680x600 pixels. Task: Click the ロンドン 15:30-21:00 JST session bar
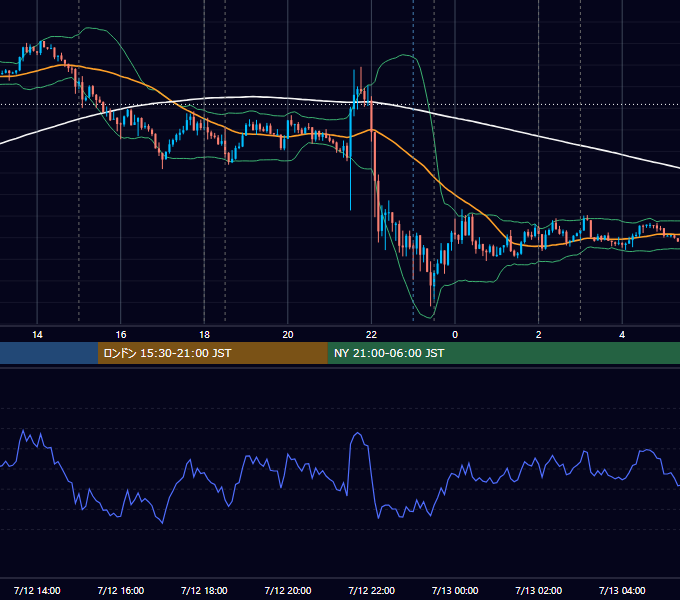tap(212, 353)
